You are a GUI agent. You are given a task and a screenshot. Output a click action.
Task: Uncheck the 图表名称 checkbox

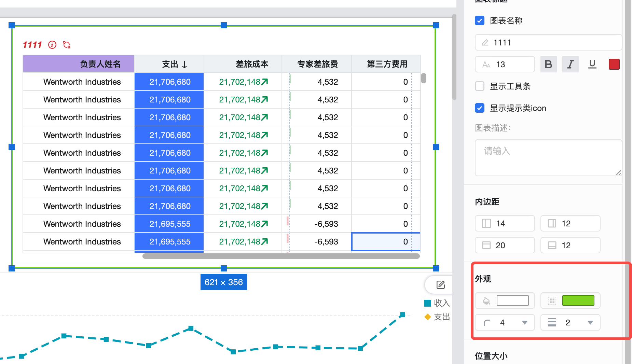(480, 20)
